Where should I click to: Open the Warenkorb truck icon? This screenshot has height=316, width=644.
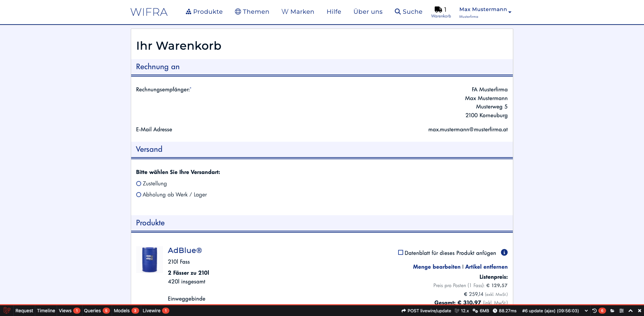(438, 9)
